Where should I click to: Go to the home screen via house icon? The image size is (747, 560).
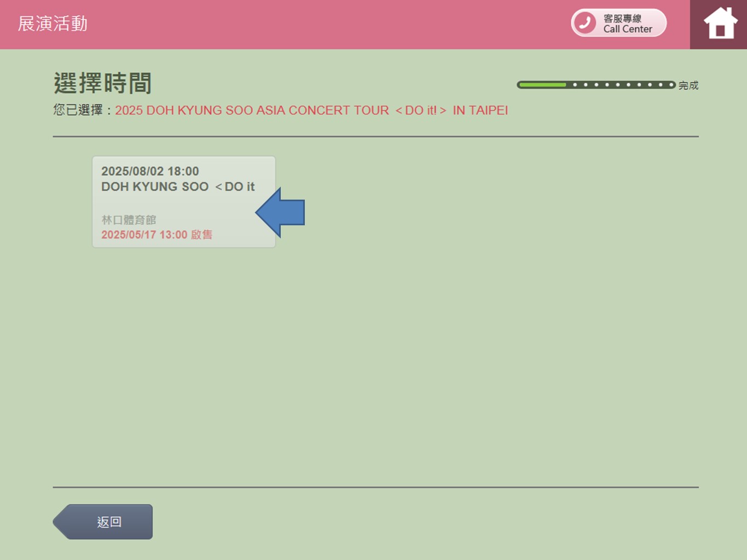tap(720, 24)
